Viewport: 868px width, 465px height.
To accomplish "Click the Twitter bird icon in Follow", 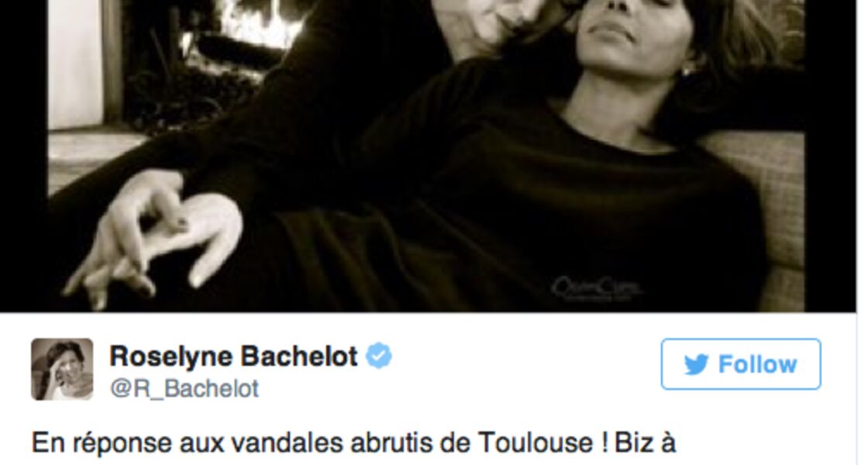I will [697, 365].
